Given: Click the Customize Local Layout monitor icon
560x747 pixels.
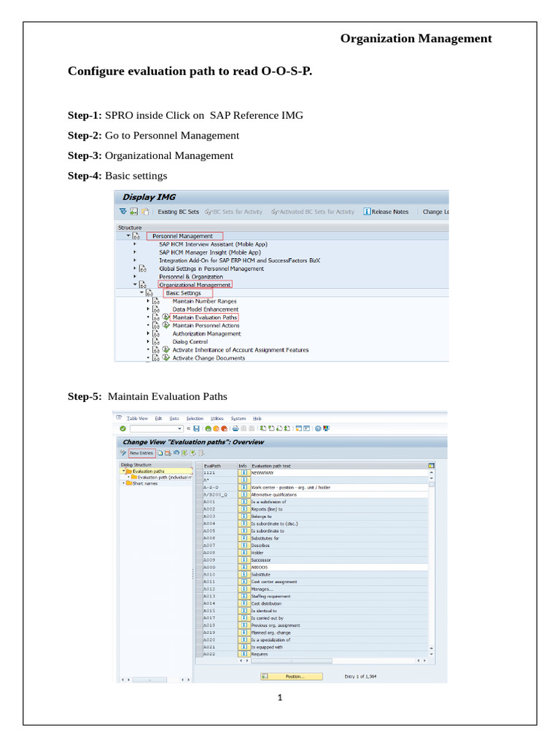Looking at the screenshot, I should point(326,428).
